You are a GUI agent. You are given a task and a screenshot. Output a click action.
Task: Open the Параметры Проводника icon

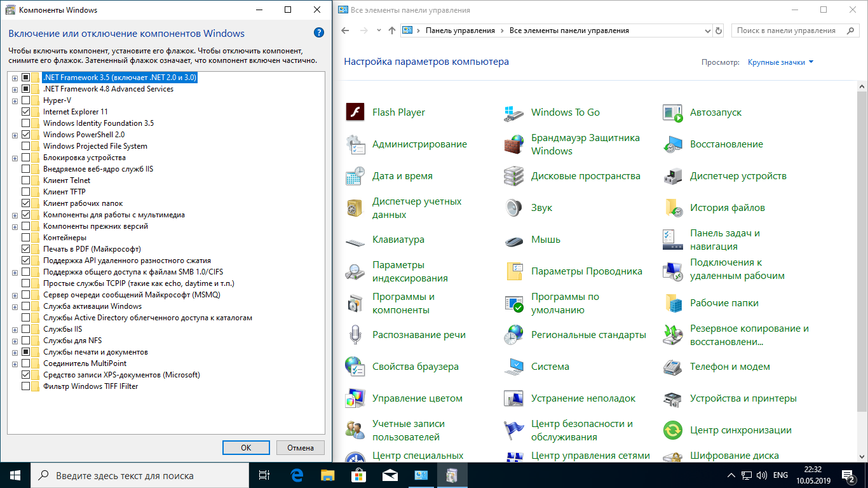pos(513,271)
